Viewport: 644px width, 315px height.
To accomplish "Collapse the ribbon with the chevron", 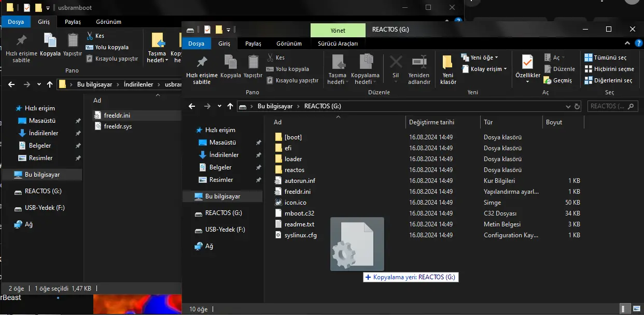I will coord(627,44).
